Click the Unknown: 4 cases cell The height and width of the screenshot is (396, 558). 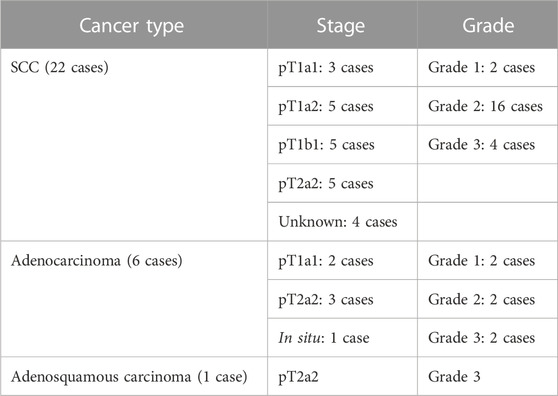tap(342, 222)
